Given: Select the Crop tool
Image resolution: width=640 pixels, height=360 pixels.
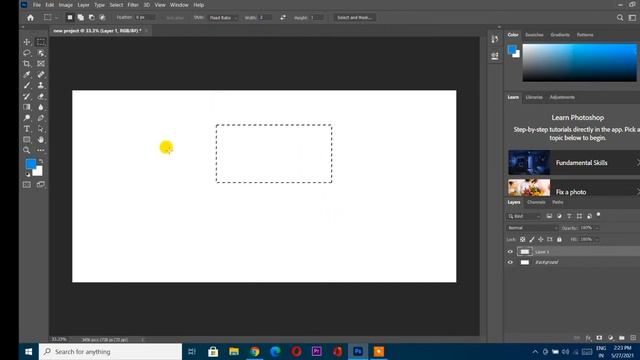Looking at the screenshot, I should point(27,64).
